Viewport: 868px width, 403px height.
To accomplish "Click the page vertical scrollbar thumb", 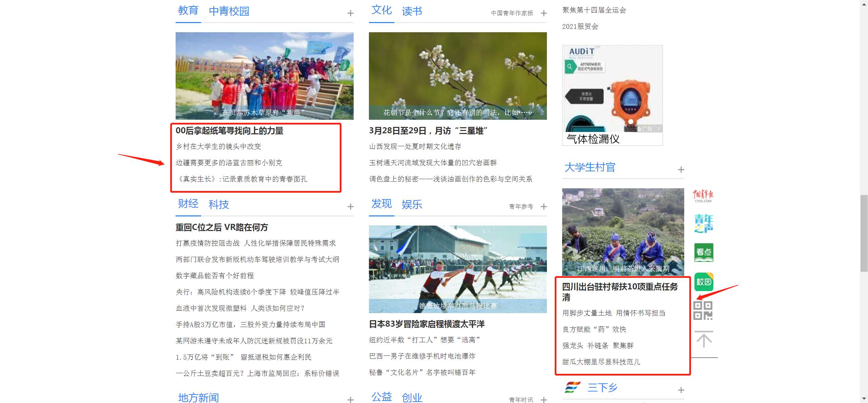I will click(x=864, y=233).
